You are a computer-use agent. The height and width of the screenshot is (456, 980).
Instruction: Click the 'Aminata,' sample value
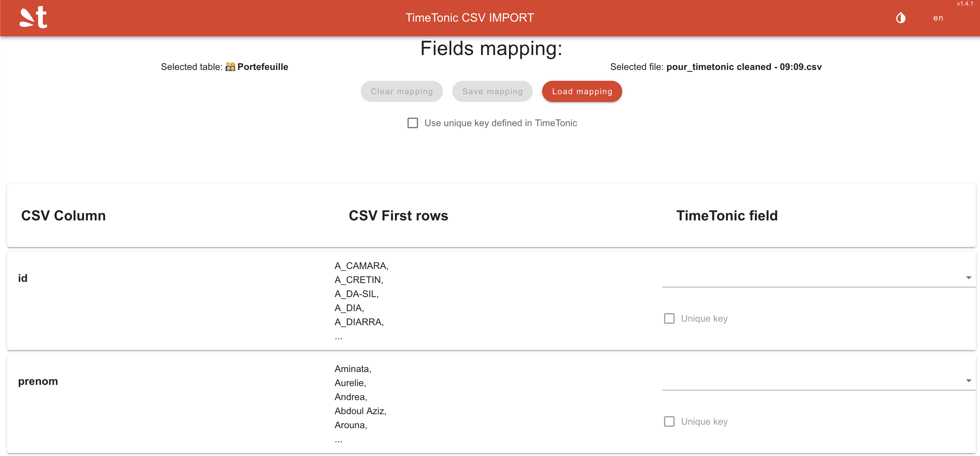pos(353,369)
